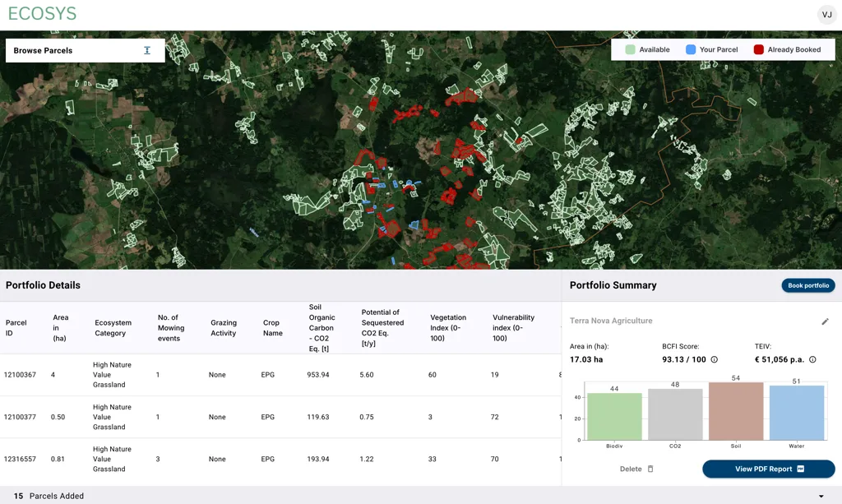Click the collapse icon in Browse Parcels

click(x=147, y=50)
